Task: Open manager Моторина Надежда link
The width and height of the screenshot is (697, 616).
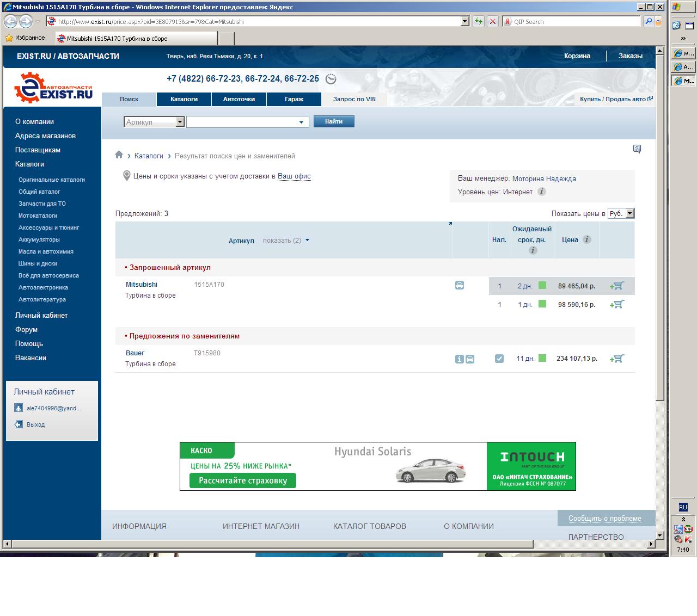Action: pos(544,178)
